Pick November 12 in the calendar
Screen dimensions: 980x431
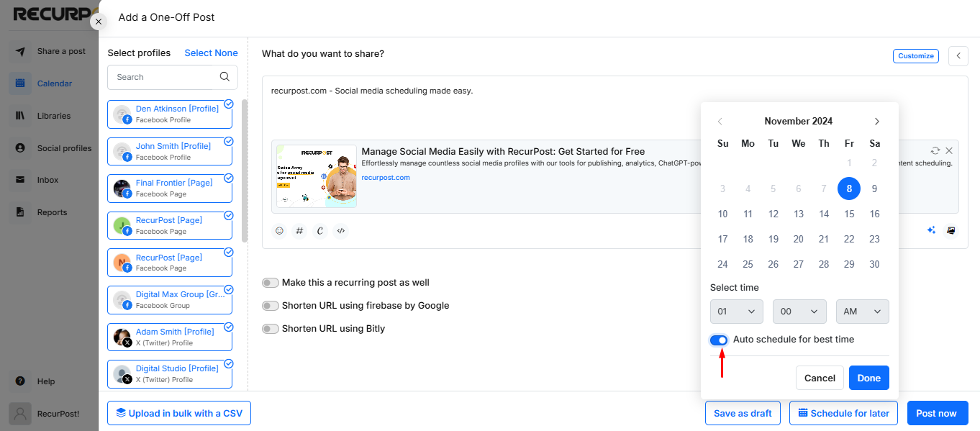pyautogui.click(x=773, y=214)
